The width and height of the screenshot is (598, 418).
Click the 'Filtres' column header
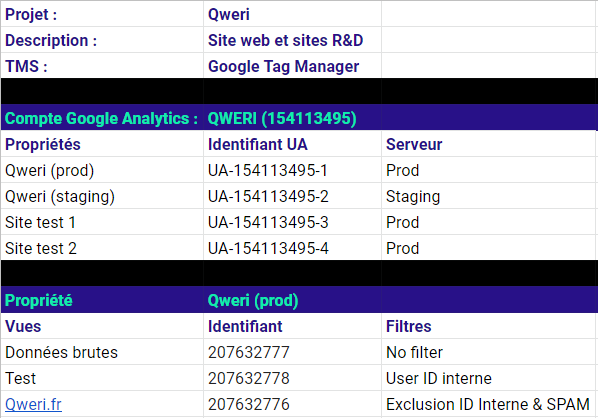click(490, 326)
